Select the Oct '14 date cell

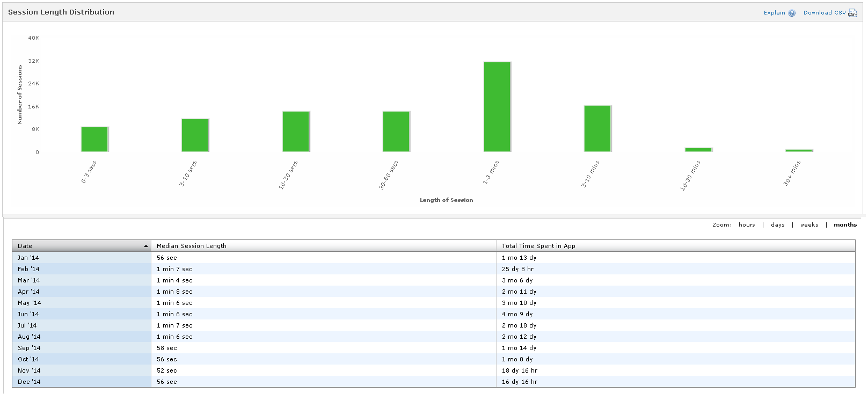(x=82, y=359)
